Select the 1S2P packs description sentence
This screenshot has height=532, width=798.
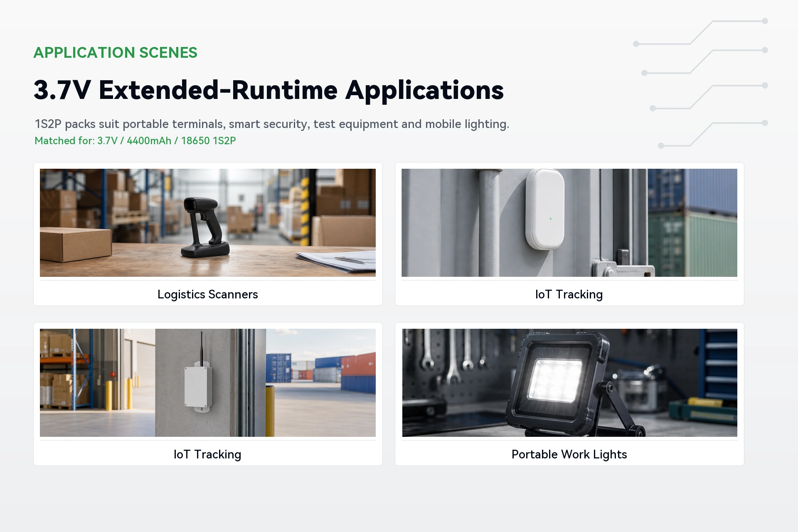click(272, 124)
